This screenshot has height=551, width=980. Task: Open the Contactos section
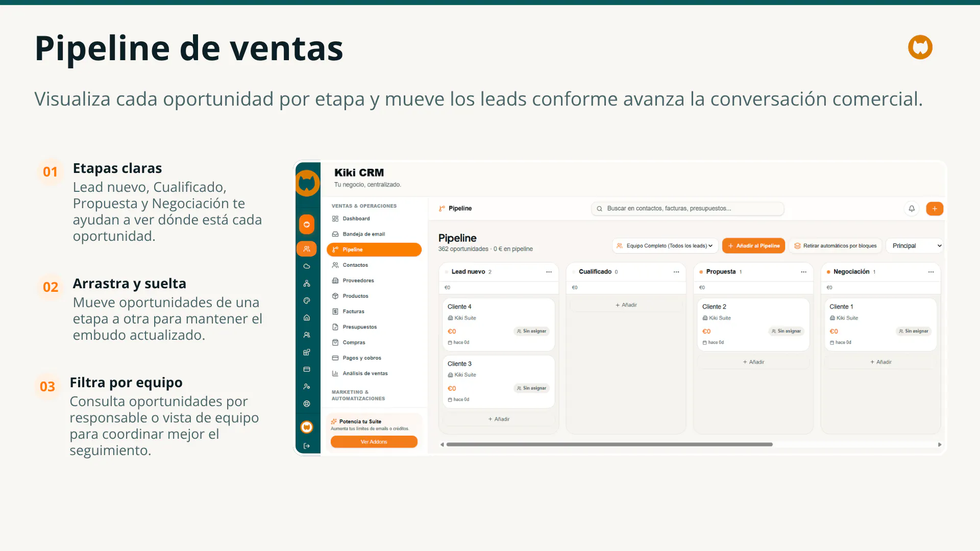pyautogui.click(x=374, y=265)
